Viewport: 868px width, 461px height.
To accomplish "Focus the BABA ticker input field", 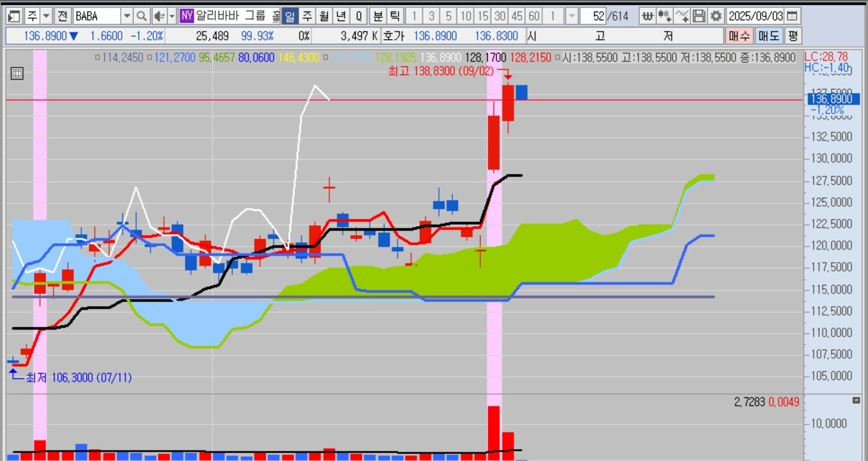I will pos(96,16).
